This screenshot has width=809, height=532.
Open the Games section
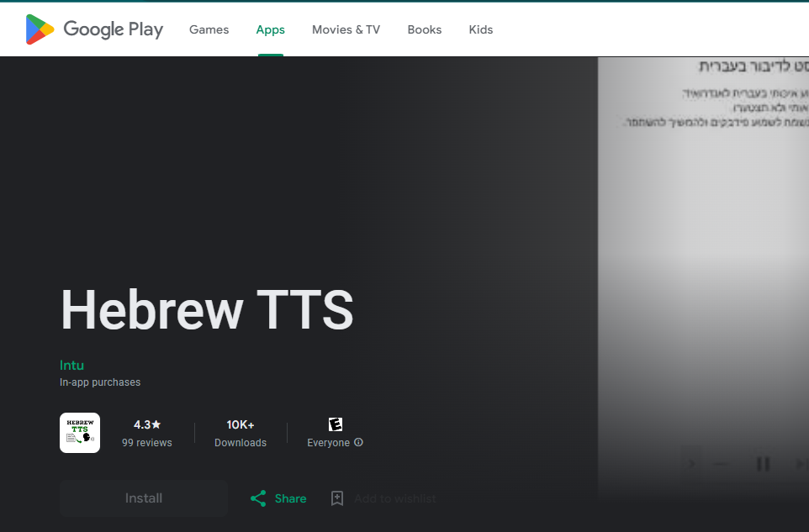tap(209, 30)
